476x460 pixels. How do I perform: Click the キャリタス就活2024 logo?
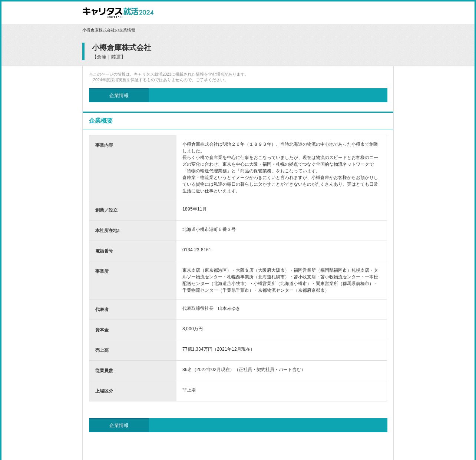pos(118,13)
